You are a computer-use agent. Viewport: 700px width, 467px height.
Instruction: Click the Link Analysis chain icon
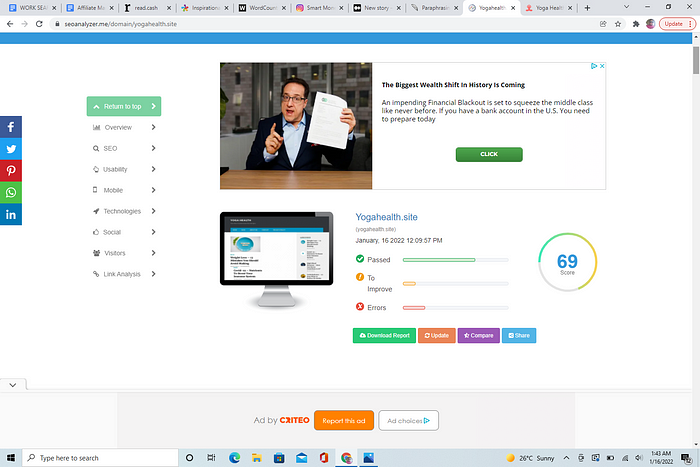tap(96, 274)
